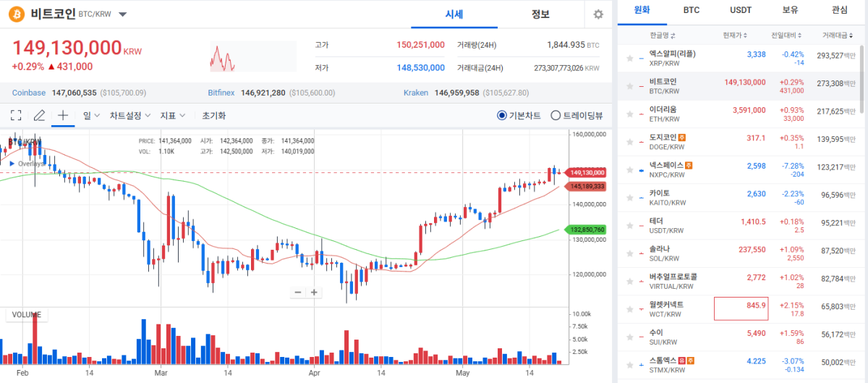Open chart settings gear icon
The height and width of the screenshot is (383, 868).
coord(597,14)
